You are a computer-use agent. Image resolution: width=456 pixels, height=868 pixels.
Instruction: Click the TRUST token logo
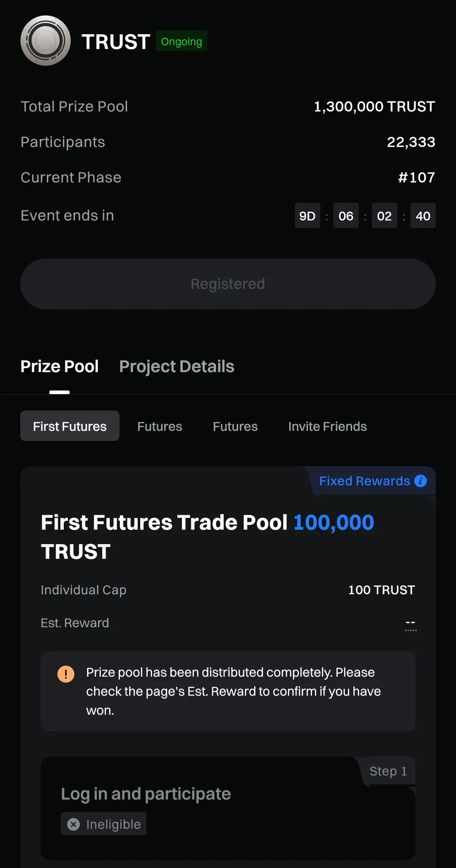pyautogui.click(x=46, y=41)
